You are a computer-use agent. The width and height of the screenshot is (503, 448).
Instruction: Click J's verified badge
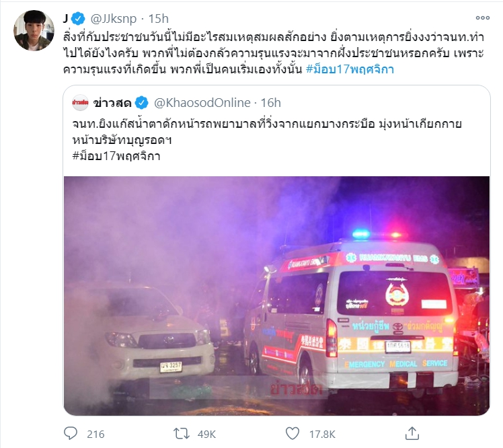pyautogui.click(x=78, y=19)
